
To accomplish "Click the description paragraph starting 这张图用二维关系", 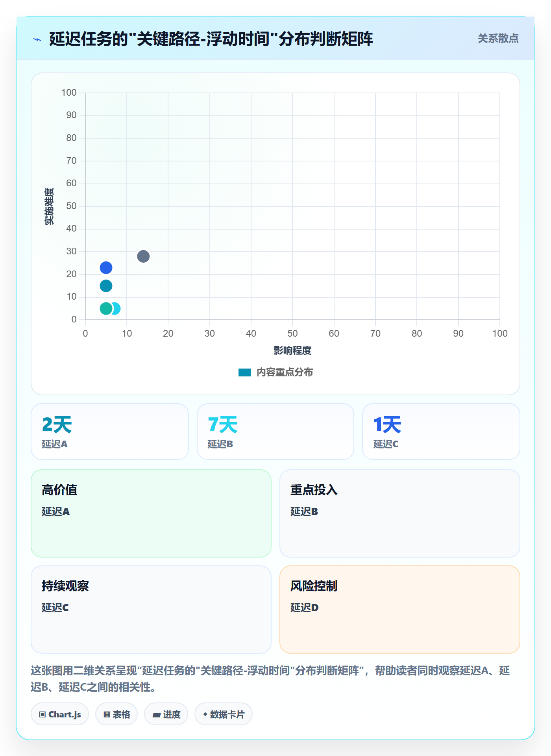I will [x=270, y=678].
